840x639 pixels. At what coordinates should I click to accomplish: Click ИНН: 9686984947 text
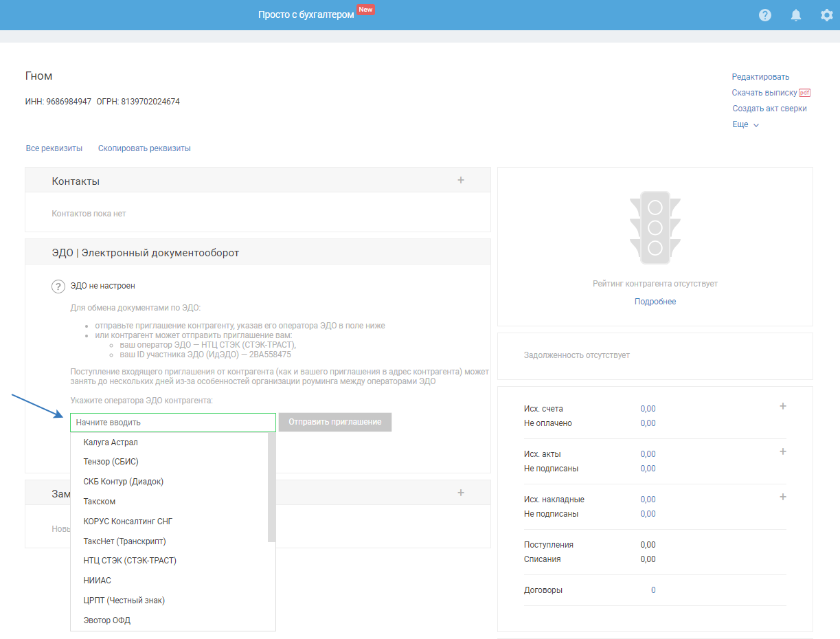[x=58, y=102]
